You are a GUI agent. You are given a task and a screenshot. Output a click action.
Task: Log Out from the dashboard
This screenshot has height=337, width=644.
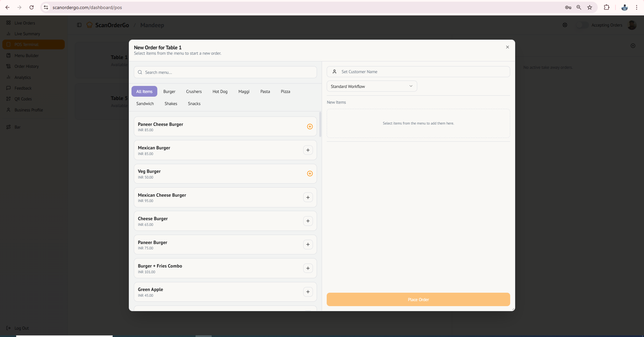(21, 328)
